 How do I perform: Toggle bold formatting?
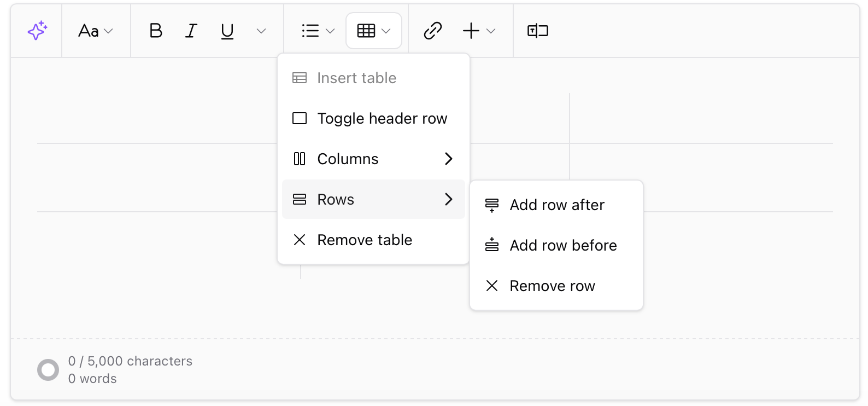click(x=156, y=31)
